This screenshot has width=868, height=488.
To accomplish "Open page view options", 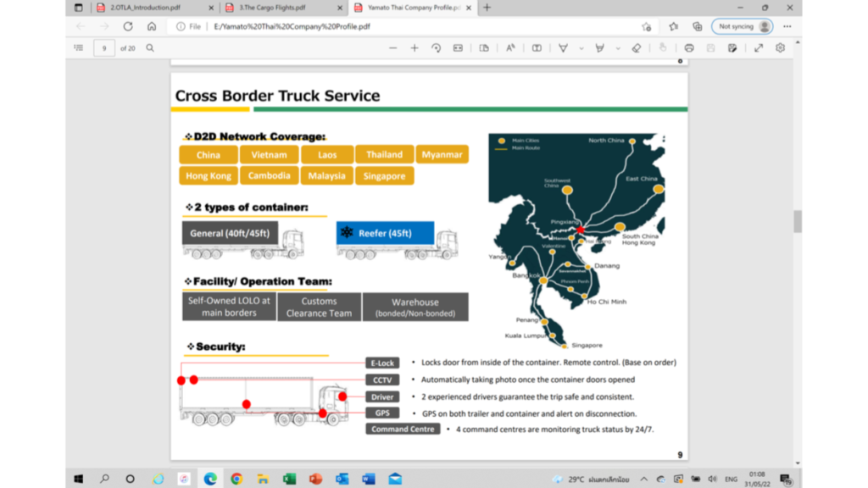I will coord(484,48).
